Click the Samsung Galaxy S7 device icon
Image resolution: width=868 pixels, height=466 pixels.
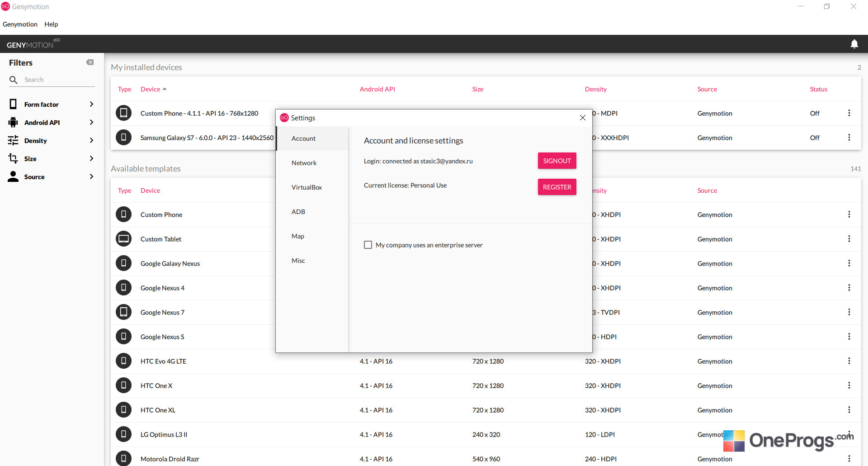click(123, 137)
